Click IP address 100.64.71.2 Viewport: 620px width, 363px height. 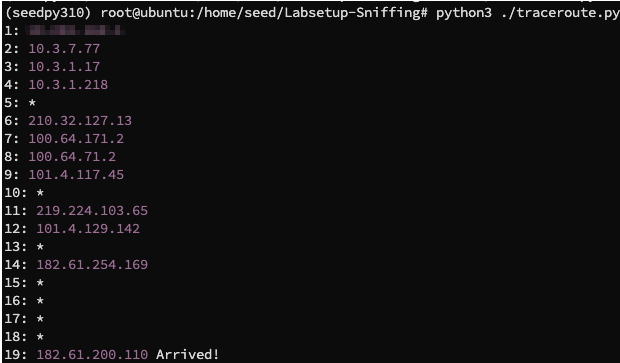[72, 157]
